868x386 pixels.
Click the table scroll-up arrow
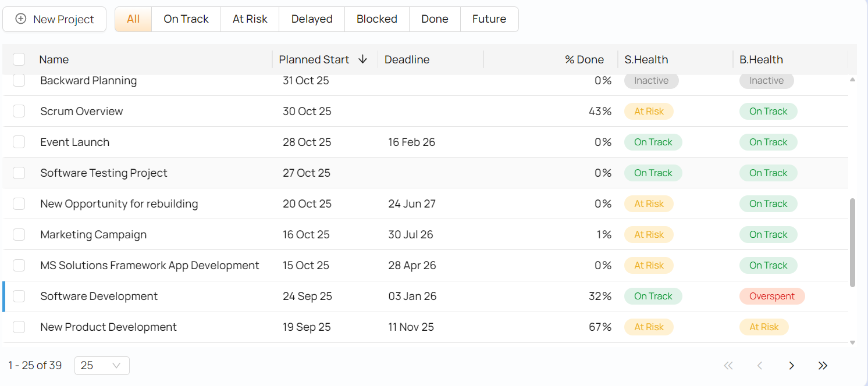(x=853, y=80)
